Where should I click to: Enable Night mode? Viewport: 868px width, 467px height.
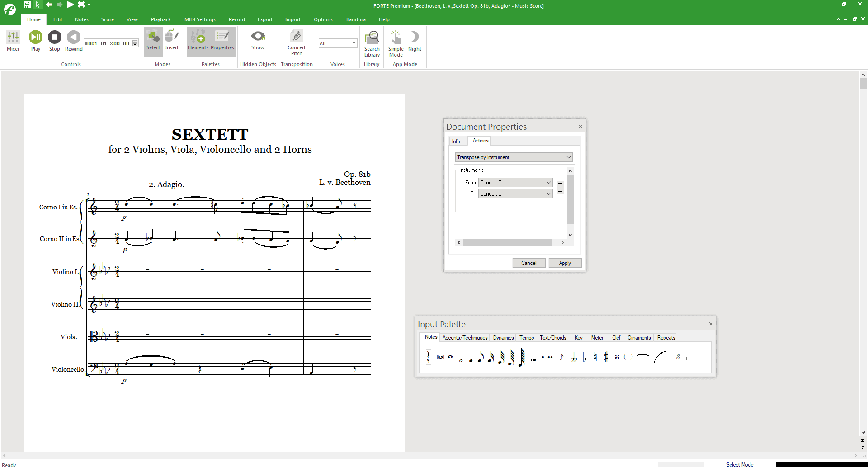415,41
